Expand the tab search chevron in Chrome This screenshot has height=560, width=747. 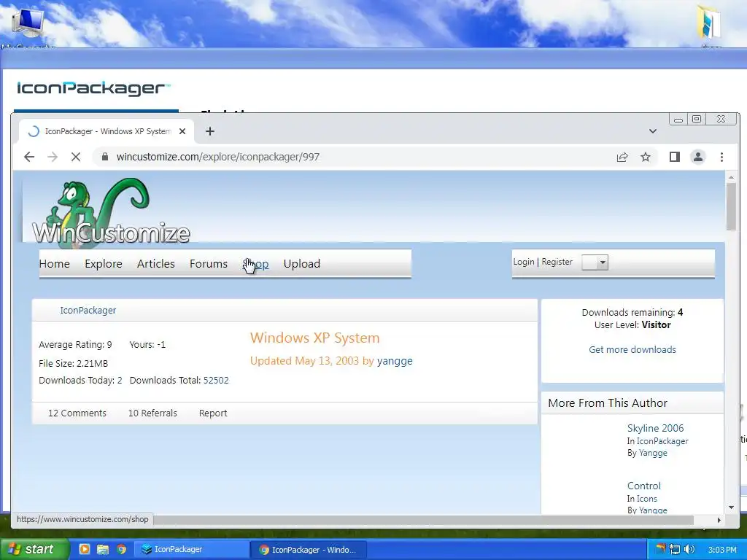coord(653,131)
